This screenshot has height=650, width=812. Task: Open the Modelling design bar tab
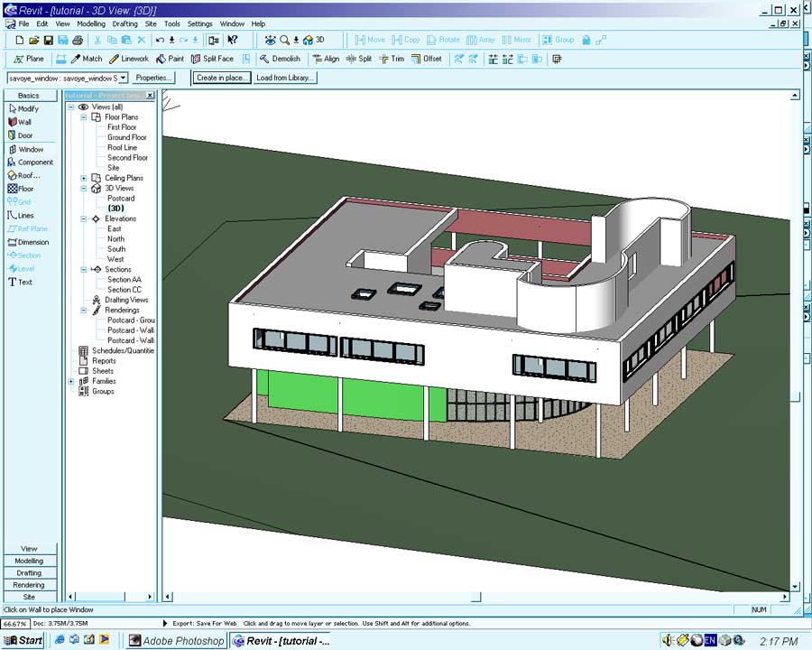30,562
